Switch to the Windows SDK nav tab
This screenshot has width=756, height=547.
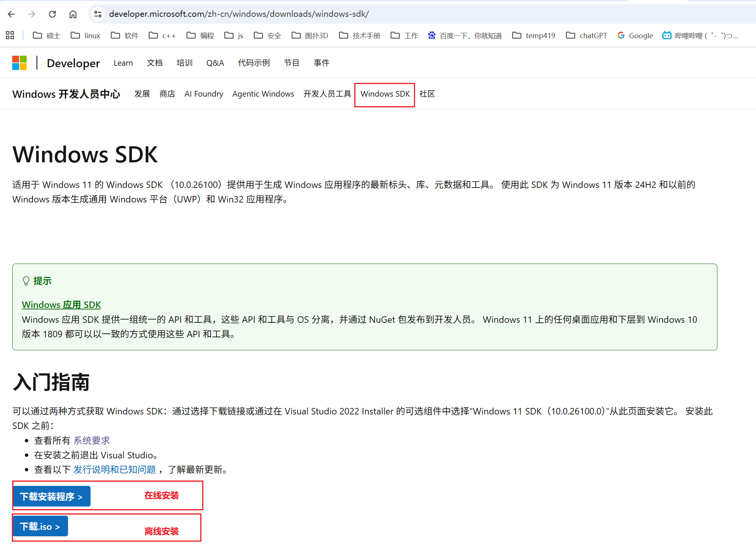[x=384, y=94]
